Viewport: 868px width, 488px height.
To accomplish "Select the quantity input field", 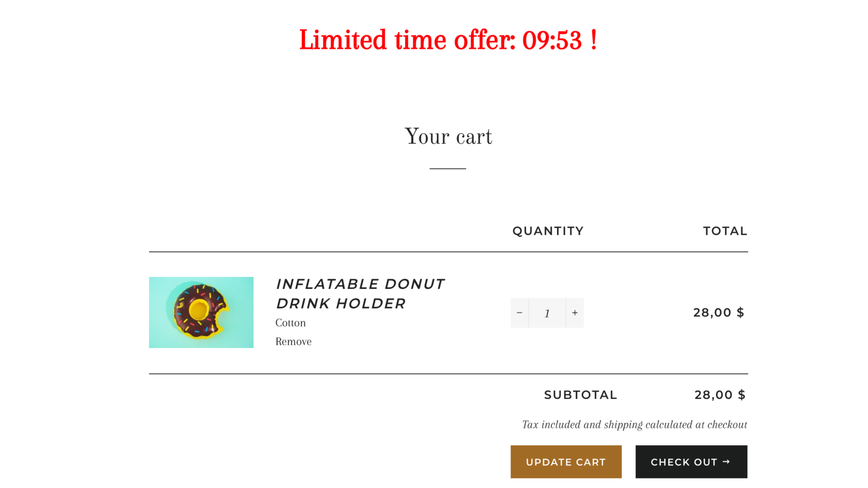I will 547,313.
